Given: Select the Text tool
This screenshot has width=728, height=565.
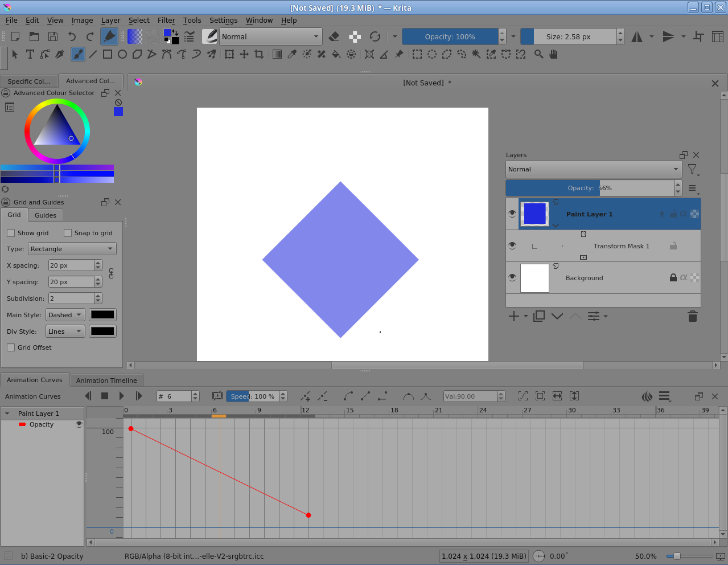Looking at the screenshot, I should [x=30, y=54].
